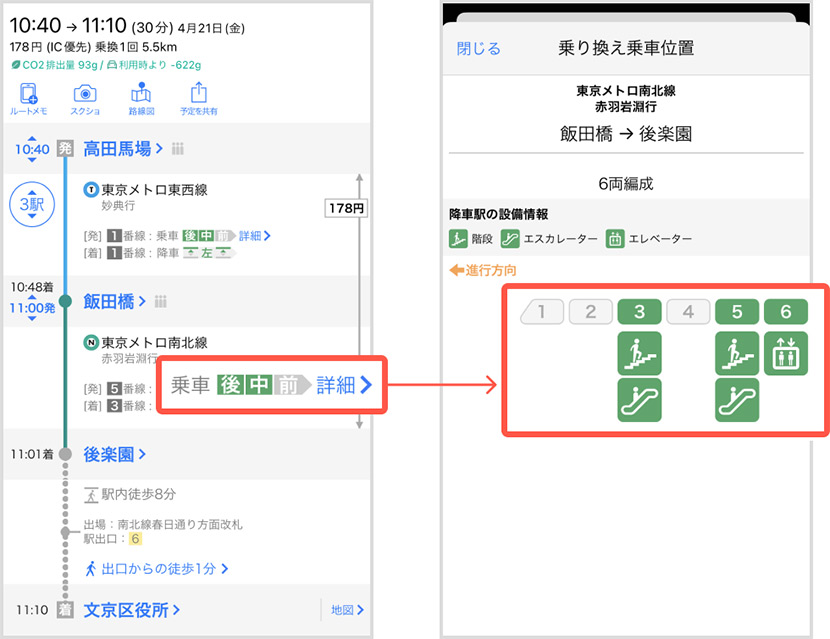This screenshot has height=639, width=830.
Task: Tap the Namboku line N logo
Action: [x=91, y=343]
